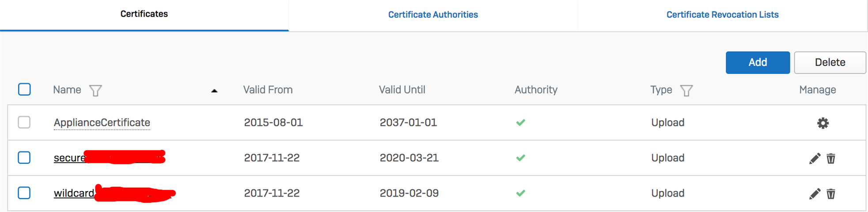This screenshot has width=868, height=212.
Task: Switch to the Certificate Authorities tab
Action: [x=433, y=15]
